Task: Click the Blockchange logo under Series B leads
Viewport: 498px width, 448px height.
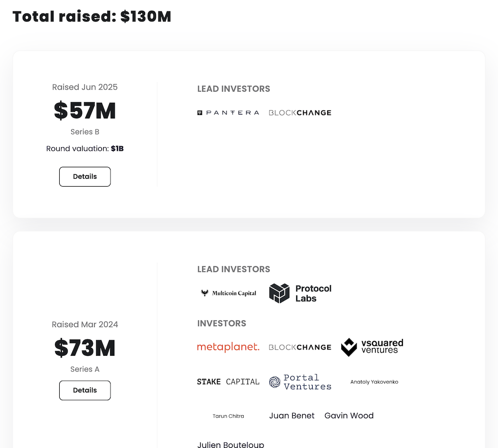Action: [300, 113]
